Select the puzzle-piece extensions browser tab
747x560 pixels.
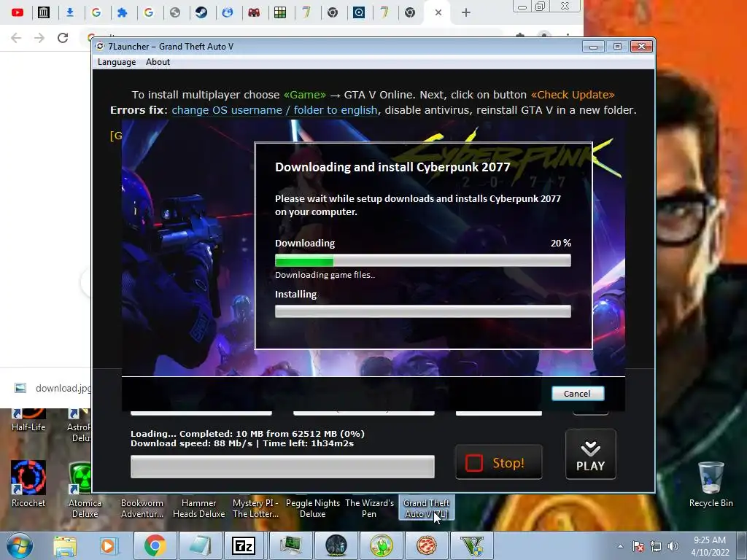coord(123,12)
